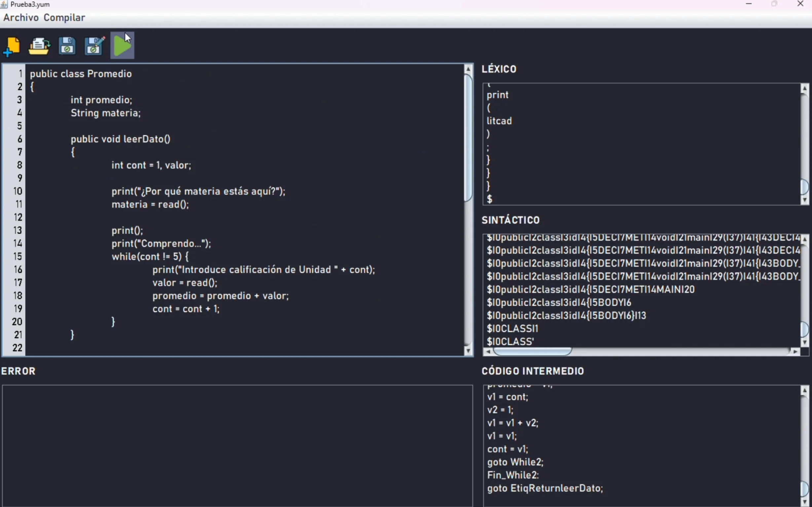
Task: Click the code editor scroll up arrow
Action: click(468, 69)
